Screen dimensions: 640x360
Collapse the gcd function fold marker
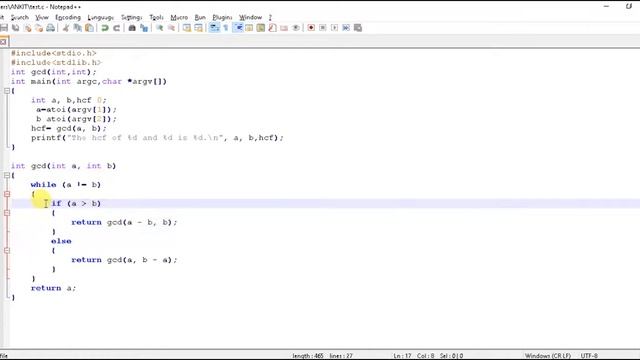point(7,175)
